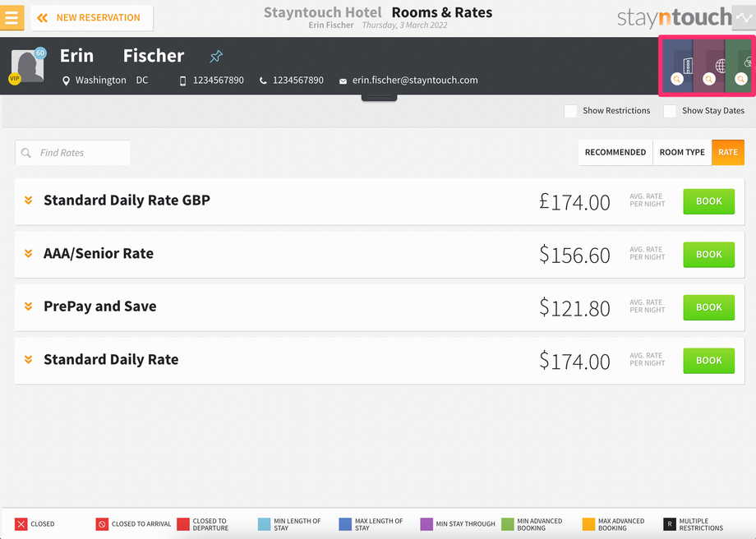756x539 pixels.
Task: Search on the blue company card
Action: click(677, 79)
